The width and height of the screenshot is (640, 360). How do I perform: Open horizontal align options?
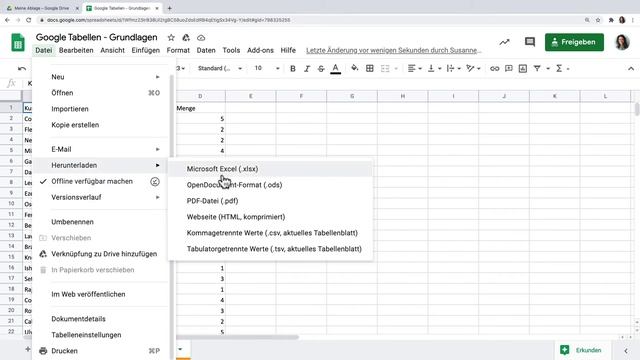414,69
